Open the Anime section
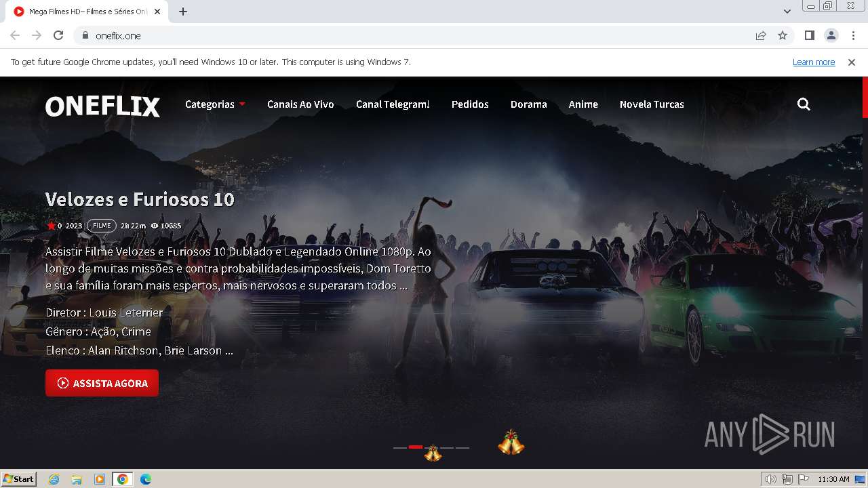 click(583, 104)
